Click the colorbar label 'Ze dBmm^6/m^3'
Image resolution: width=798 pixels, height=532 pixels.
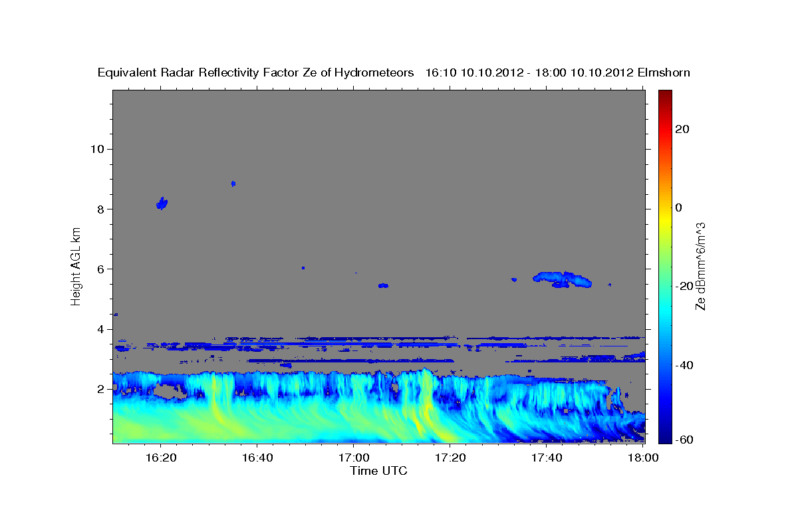pyautogui.click(x=700, y=267)
